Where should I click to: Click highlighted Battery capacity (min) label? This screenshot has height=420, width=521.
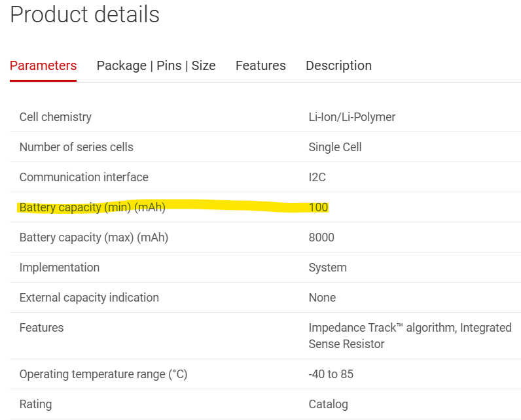point(92,207)
